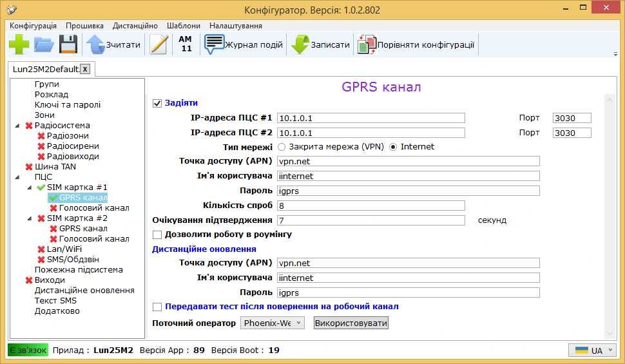Select Текст SMS tree item
The height and width of the screenshot is (364, 625).
[55, 301]
